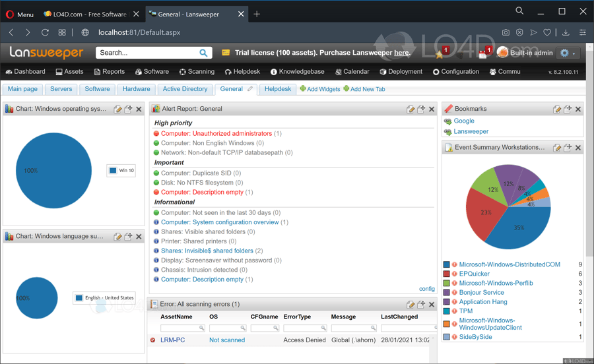Viewport: 594px width, 364px height.
Task: Open the Scanning menu
Action: [x=197, y=71]
